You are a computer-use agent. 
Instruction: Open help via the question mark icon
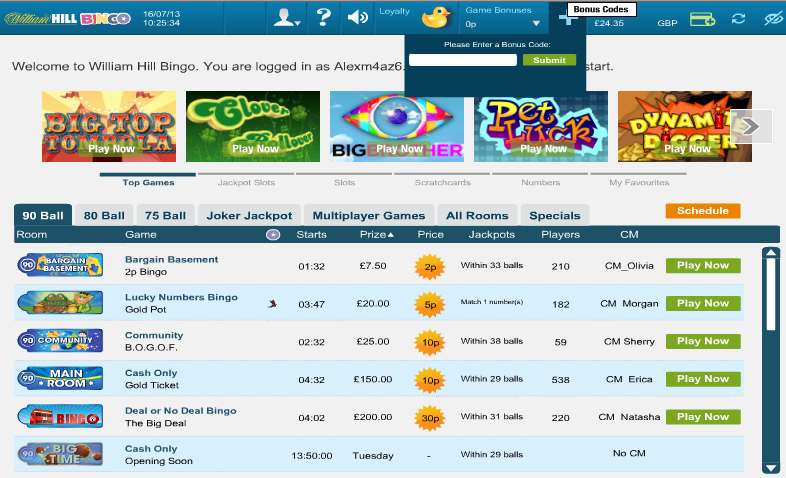point(323,17)
